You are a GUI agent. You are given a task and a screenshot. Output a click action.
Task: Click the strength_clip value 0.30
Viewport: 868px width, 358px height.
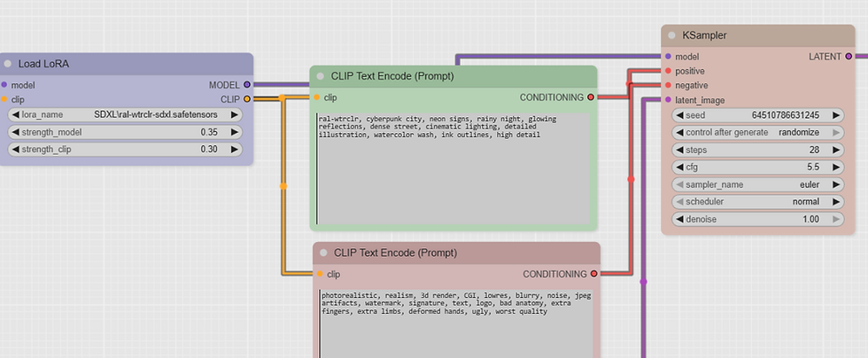click(209, 150)
